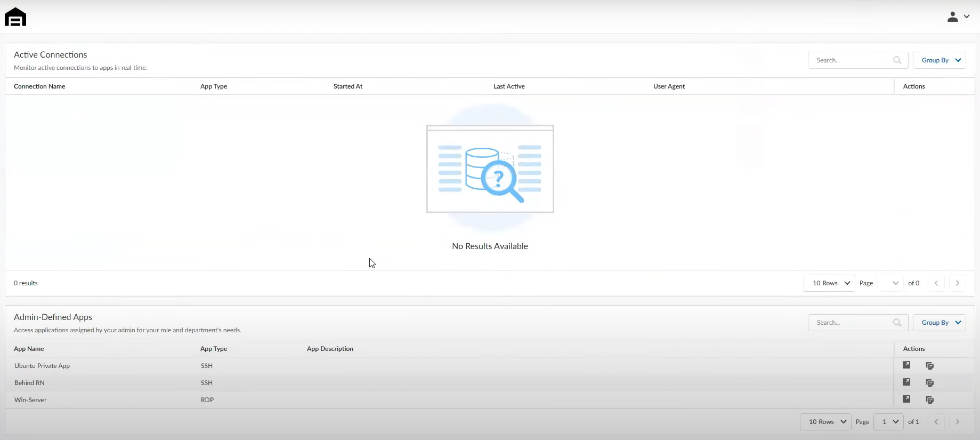Open the user profile menu

(958, 17)
